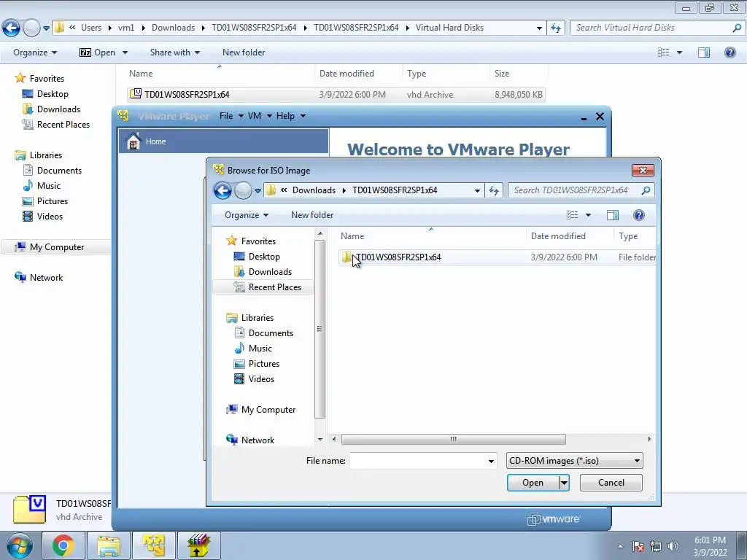
Task: Click the back button in the Explorer window
Action: [x=12, y=28]
